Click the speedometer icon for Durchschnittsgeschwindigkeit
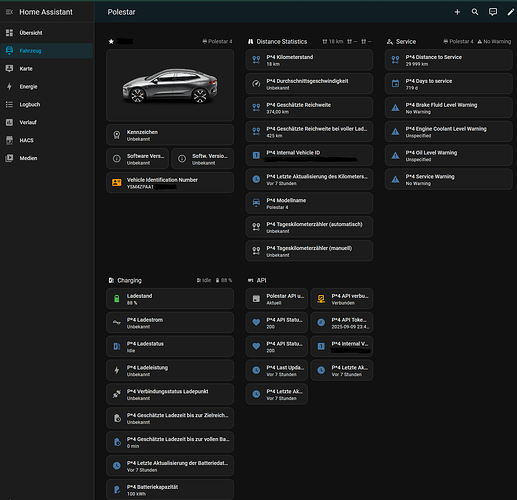The width and height of the screenshot is (517, 500). pos(256,84)
